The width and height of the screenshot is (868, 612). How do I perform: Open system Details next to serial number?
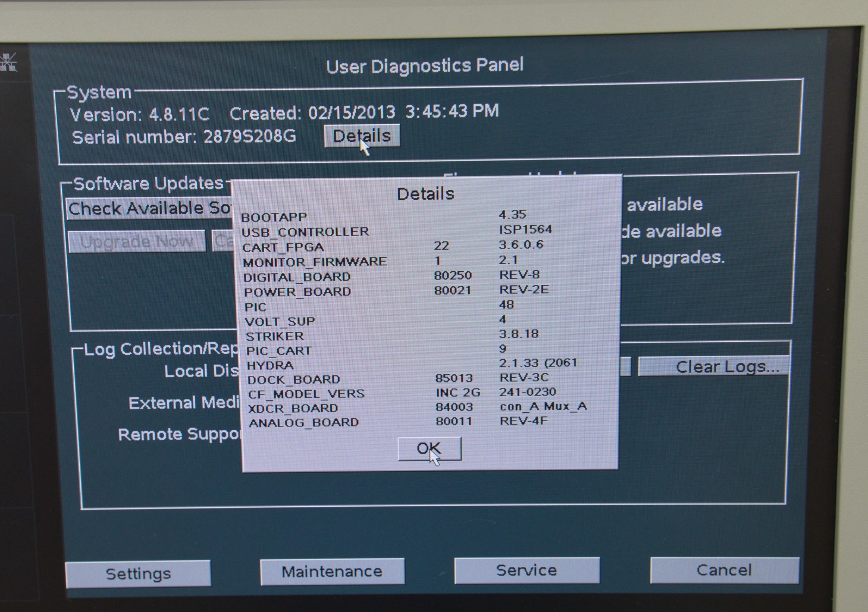[x=362, y=136]
